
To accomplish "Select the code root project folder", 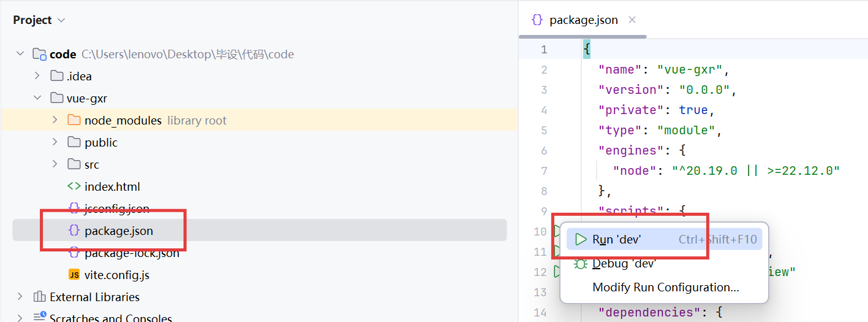I will pyautogui.click(x=62, y=54).
